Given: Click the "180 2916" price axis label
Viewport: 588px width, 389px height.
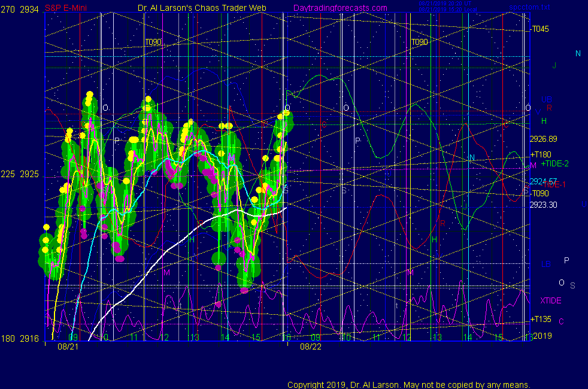Looking at the screenshot, I should [x=20, y=339].
